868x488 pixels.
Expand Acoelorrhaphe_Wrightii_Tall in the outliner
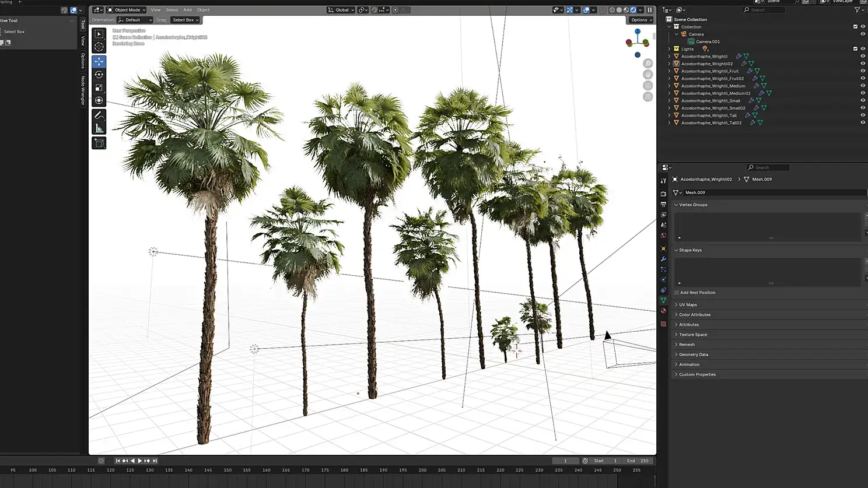[x=669, y=115]
